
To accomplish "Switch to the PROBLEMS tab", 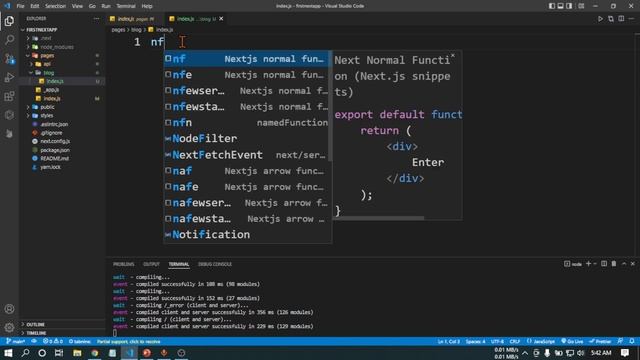I will tap(124, 264).
